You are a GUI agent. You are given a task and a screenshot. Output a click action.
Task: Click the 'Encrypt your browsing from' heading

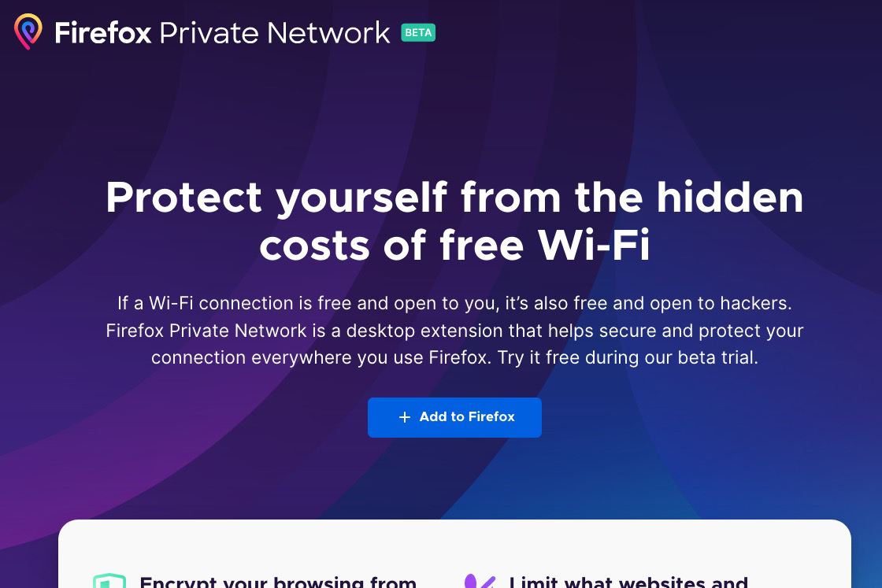(277, 582)
